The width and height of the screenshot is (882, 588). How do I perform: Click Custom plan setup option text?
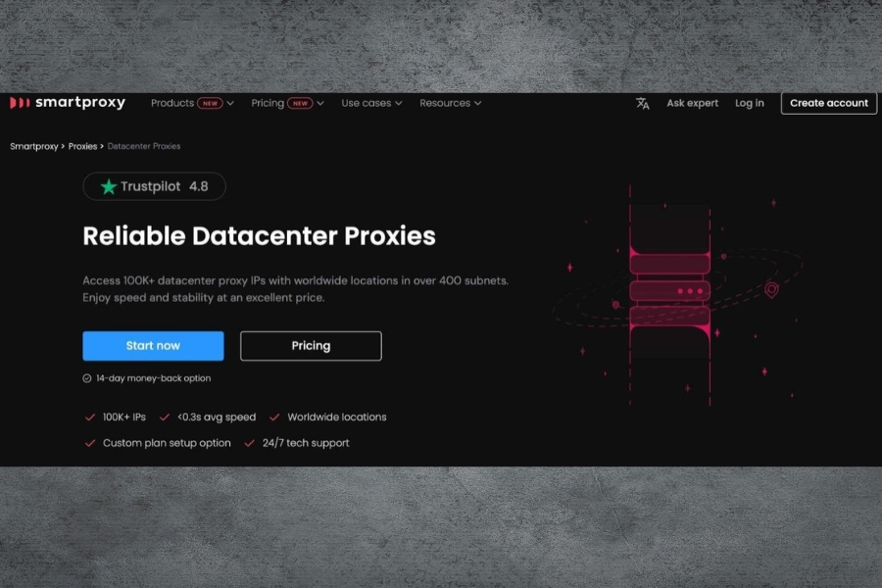click(x=167, y=443)
